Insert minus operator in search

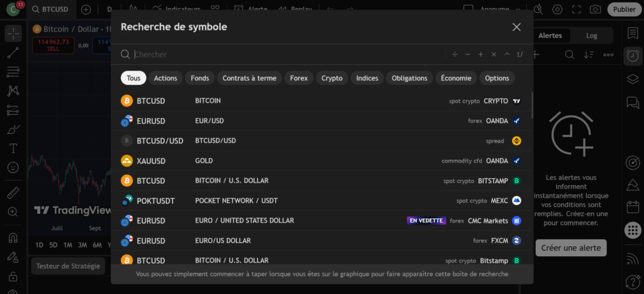point(467,54)
